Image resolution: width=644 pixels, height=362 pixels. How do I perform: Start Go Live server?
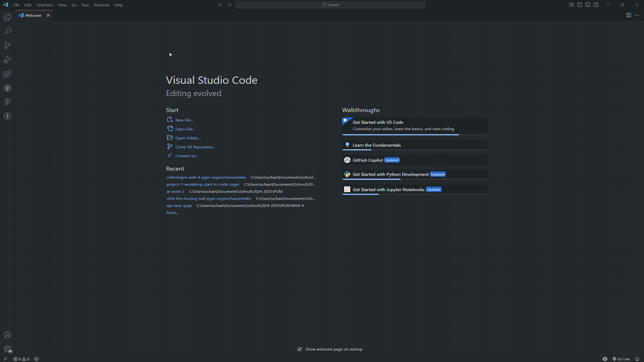[x=621, y=359]
